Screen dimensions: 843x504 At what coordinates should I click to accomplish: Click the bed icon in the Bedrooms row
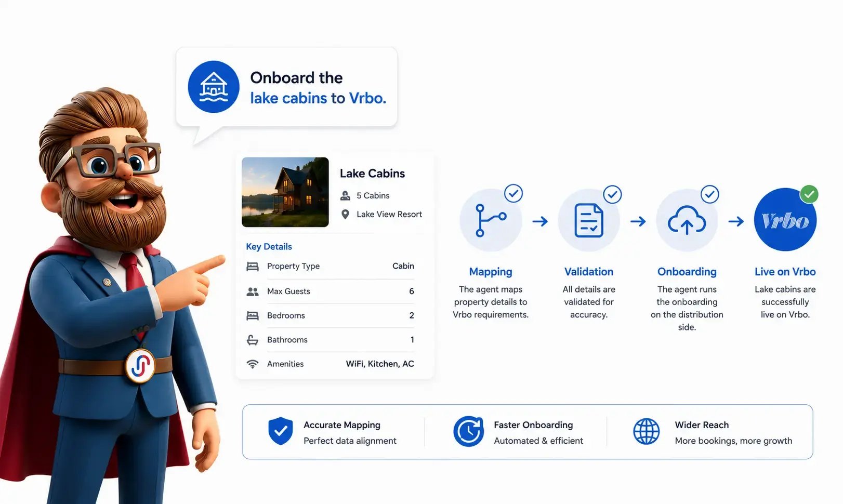click(253, 315)
